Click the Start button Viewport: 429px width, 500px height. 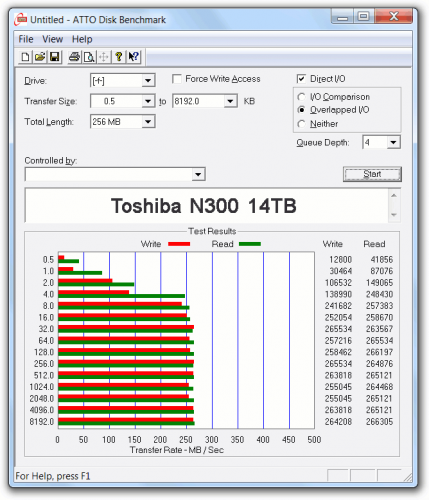pyautogui.click(x=372, y=174)
